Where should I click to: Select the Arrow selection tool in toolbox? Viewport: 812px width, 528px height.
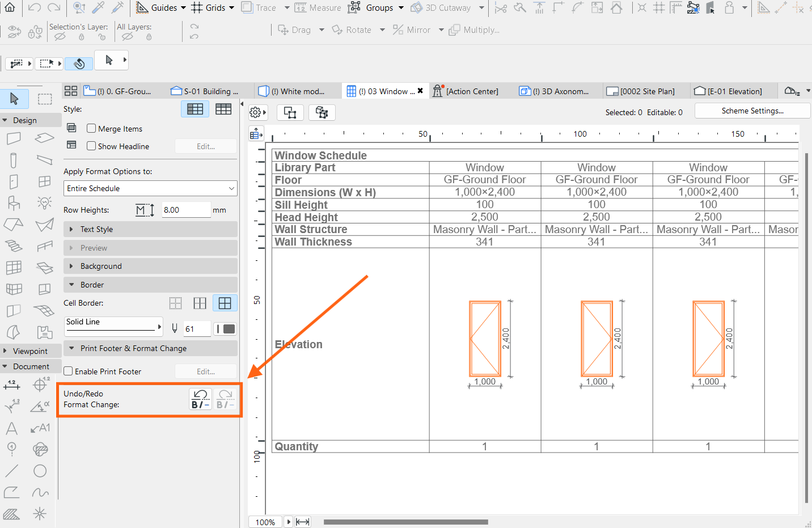point(15,99)
